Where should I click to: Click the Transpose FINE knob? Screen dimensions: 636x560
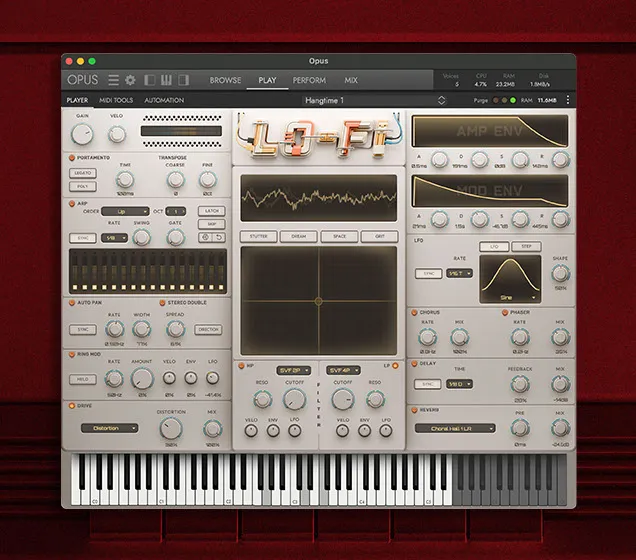(x=207, y=179)
